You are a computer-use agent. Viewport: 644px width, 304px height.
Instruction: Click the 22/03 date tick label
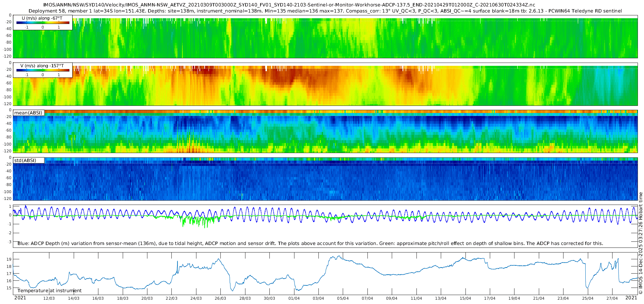tap(171, 298)
